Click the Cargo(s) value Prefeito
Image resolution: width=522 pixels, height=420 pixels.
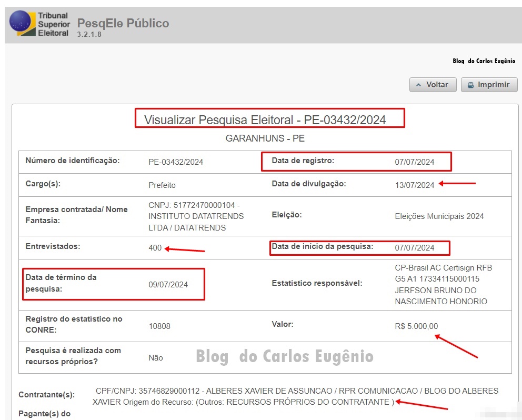point(162,185)
